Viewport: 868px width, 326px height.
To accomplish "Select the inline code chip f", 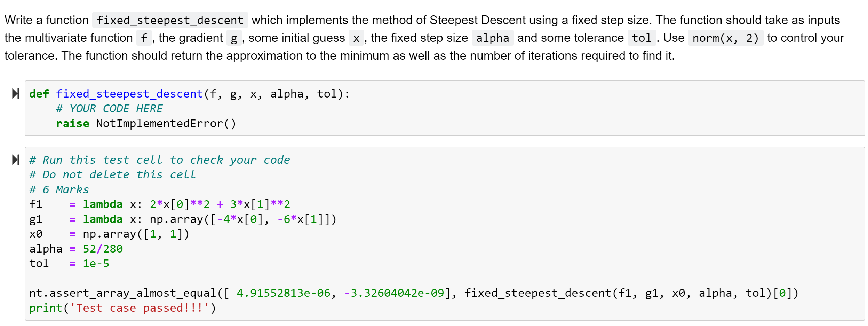I will tap(144, 38).
